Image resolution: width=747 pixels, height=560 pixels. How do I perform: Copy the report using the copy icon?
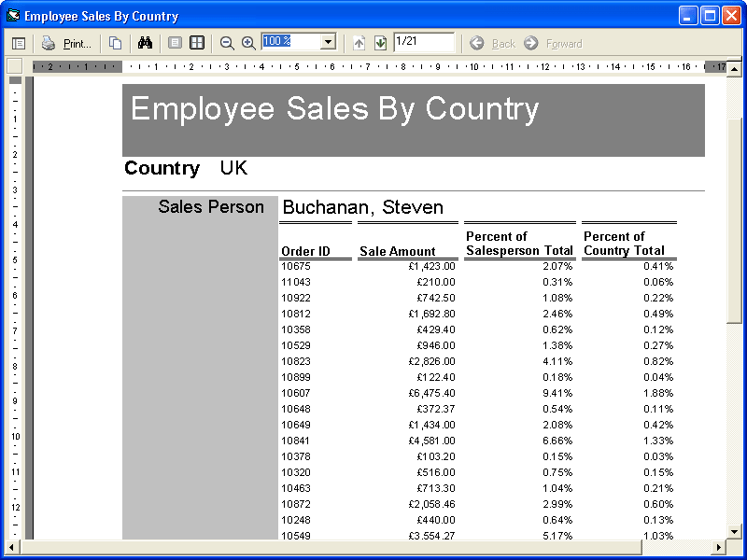click(x=115, y=43)
